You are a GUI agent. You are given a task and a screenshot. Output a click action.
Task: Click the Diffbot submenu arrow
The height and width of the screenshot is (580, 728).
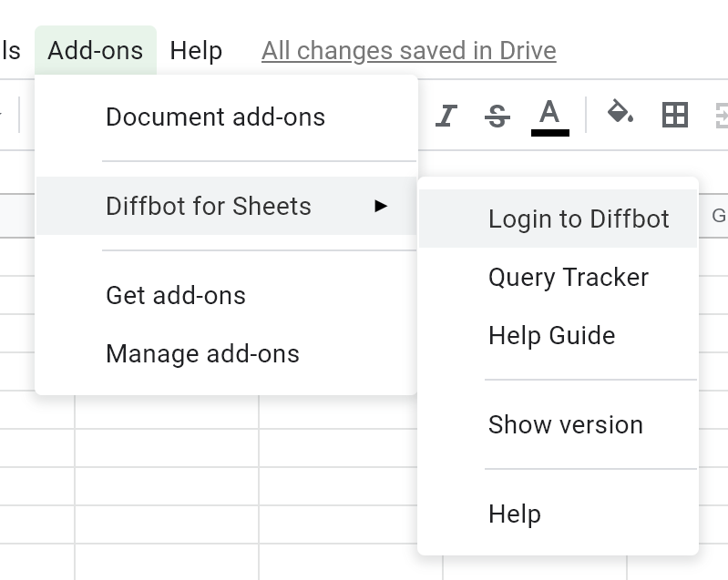[x=381, y=206]
